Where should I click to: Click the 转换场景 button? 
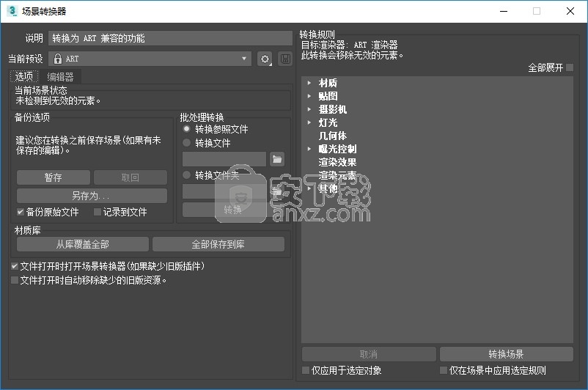point(506,354)
